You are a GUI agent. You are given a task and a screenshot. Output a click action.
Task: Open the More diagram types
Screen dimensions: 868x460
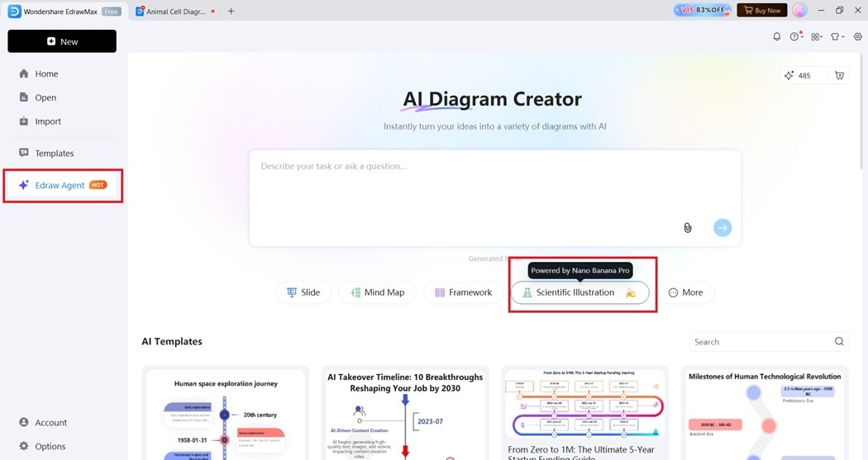[686, 292]
